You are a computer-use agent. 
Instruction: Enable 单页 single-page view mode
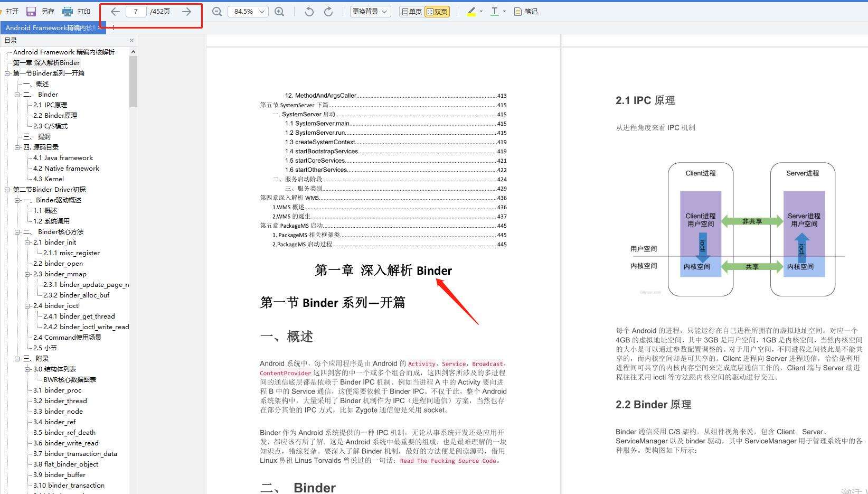411,11
